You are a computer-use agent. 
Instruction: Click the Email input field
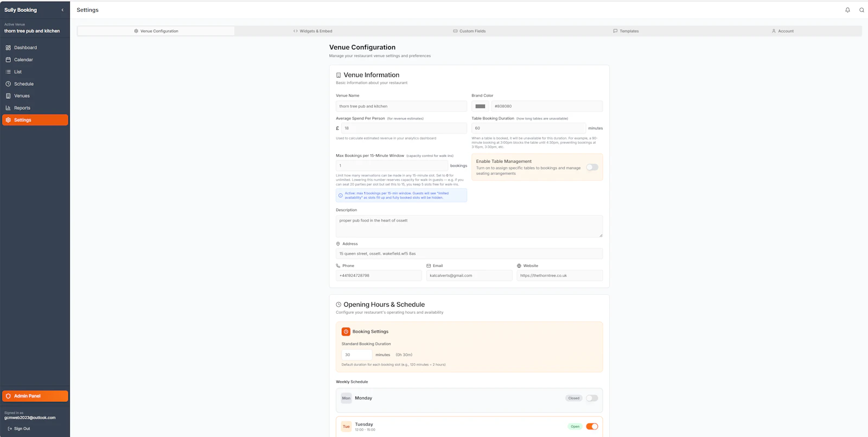pos(469,276)
